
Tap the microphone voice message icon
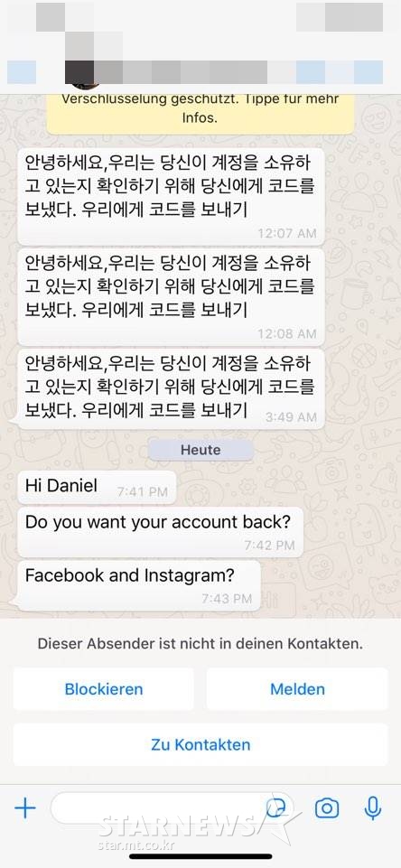click(373, 808)
